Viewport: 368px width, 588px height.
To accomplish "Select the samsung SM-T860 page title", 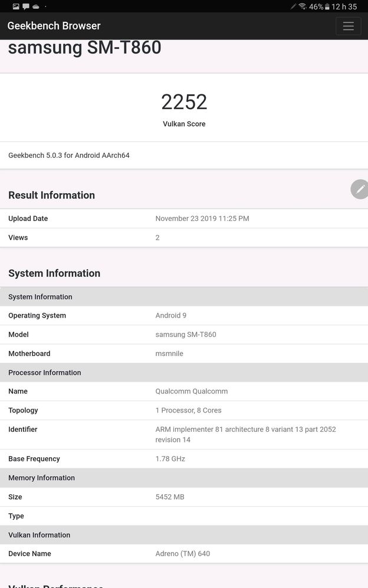I will [x=85, y=48].
